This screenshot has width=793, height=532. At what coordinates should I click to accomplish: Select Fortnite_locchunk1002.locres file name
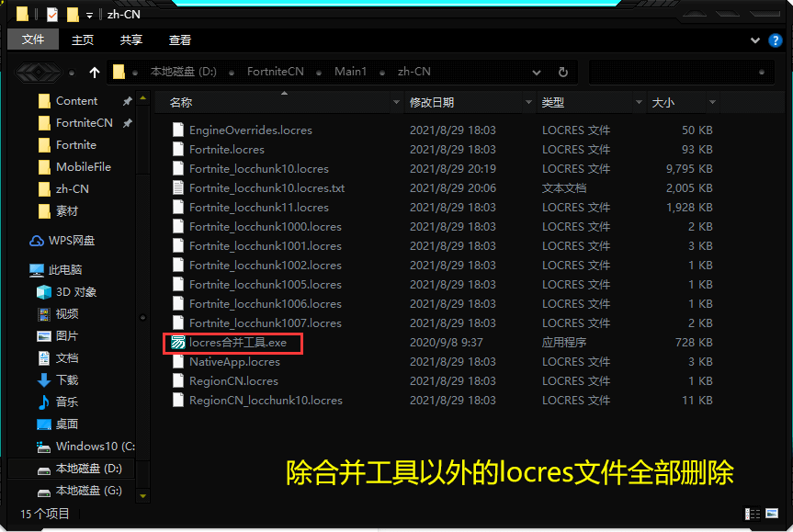(265, 265)
